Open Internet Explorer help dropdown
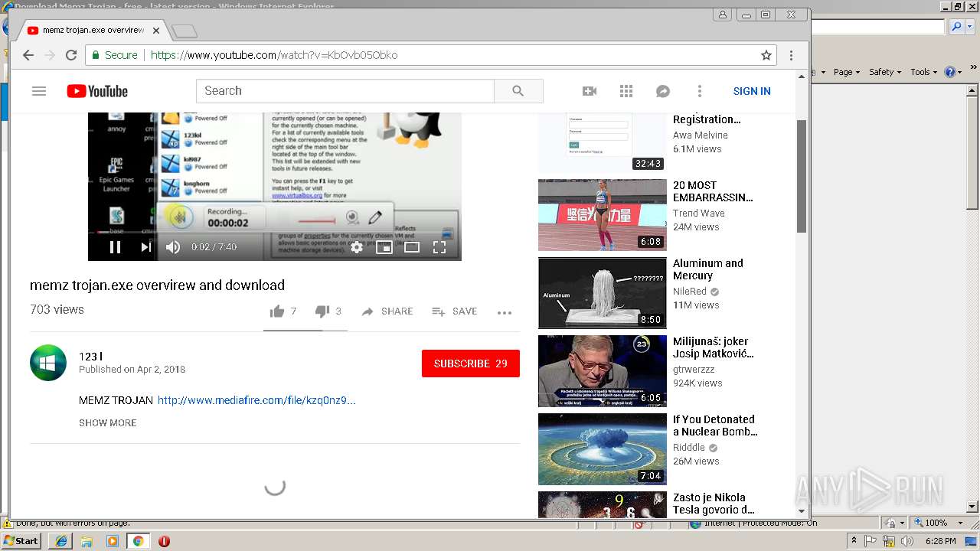980x551 pixels. [953, 72]
